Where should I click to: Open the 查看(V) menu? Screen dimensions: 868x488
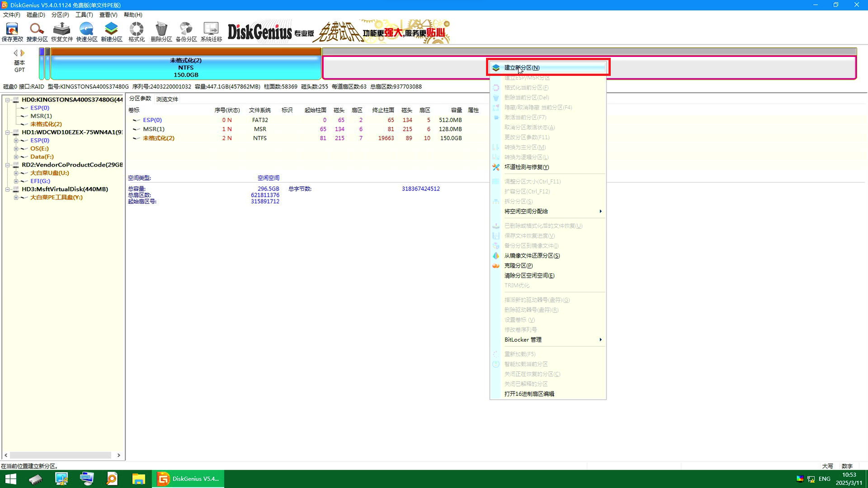[x=108, y=15]
